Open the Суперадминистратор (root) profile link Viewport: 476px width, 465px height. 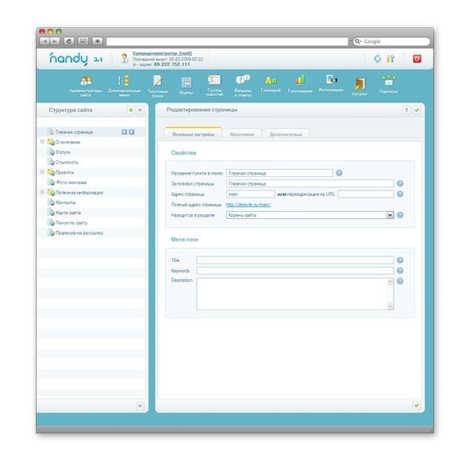tap(163, 53)
